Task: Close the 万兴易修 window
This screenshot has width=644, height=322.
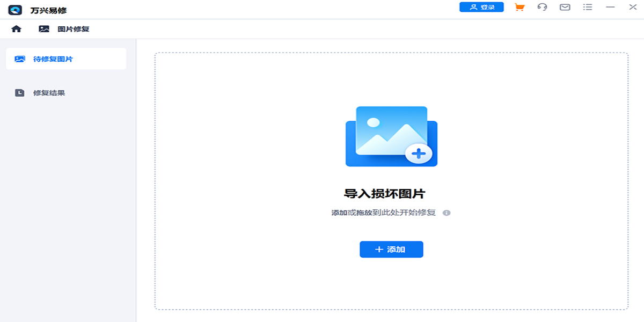Action: click(x=633, y=7)
